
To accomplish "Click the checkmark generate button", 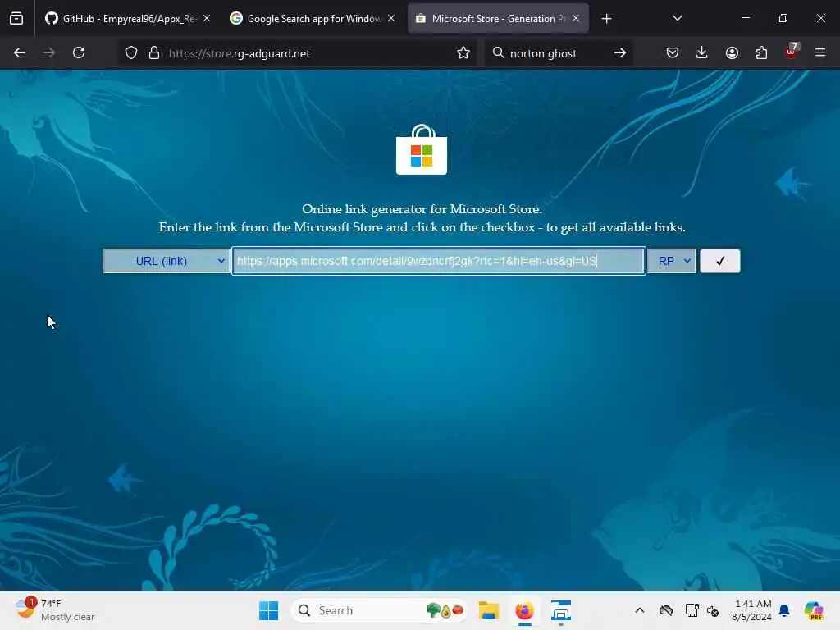I will (720, 261).
